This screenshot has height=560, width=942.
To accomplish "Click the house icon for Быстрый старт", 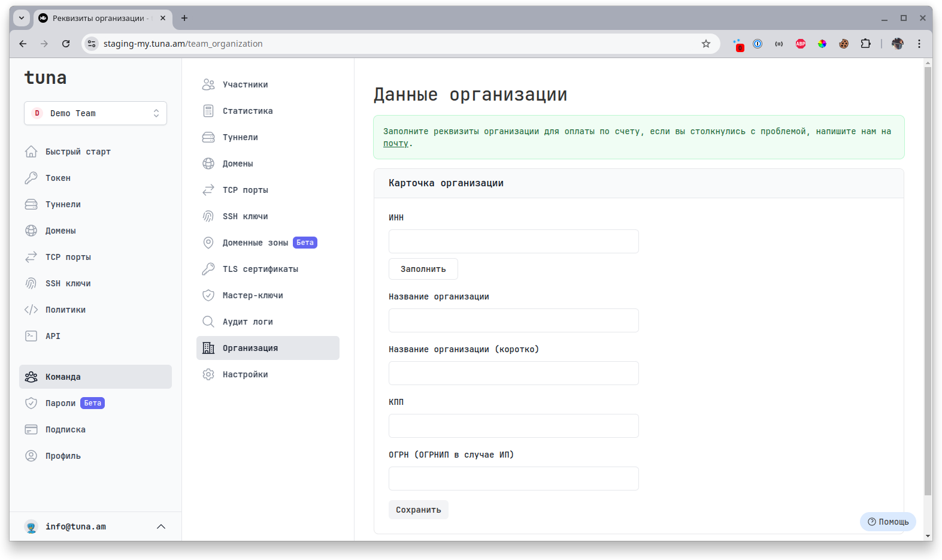I will click(31, 152).
